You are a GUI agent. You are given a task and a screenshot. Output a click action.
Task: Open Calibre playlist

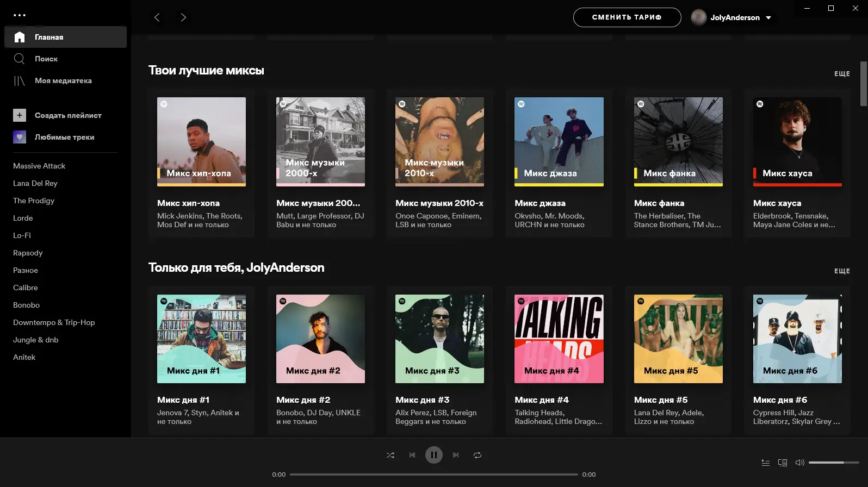pyautogui.click(x=26, y=288)
